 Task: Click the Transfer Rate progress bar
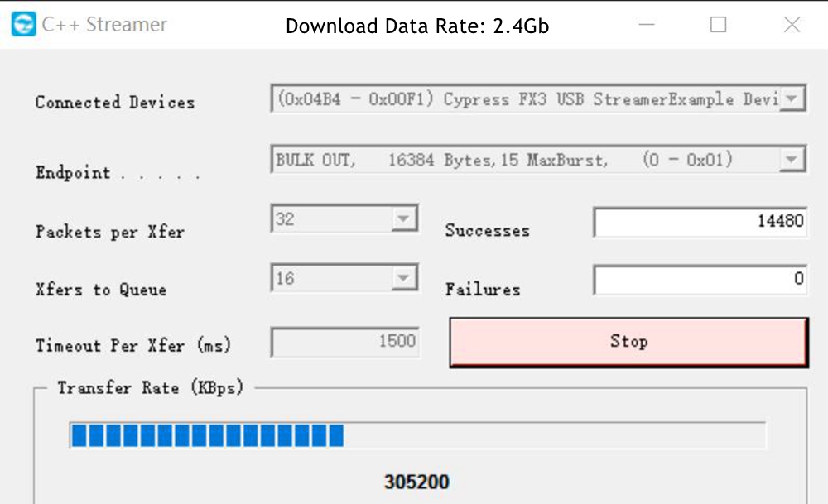pyautogui.click(x=417, y=435)
